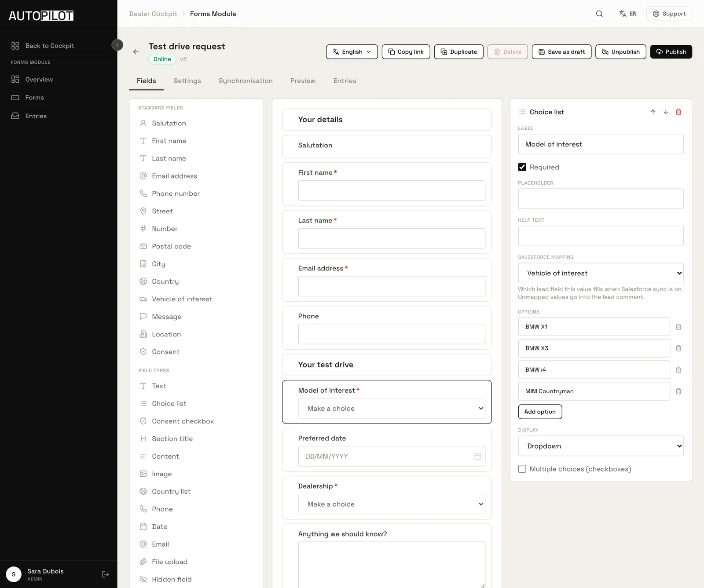The width and height of the screenshot is (704, 588).
Task: Open the Salesforce mapping dropdown
Action: [x=601, y=273]
